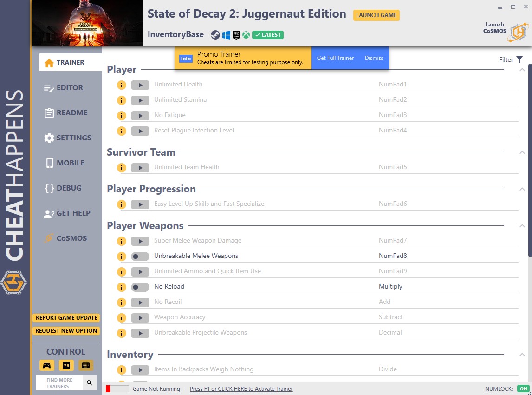This screenshot has height=395, width=532.
Task: View info for Super Melee Weapon Damage
Action: (x=122, y=241)
